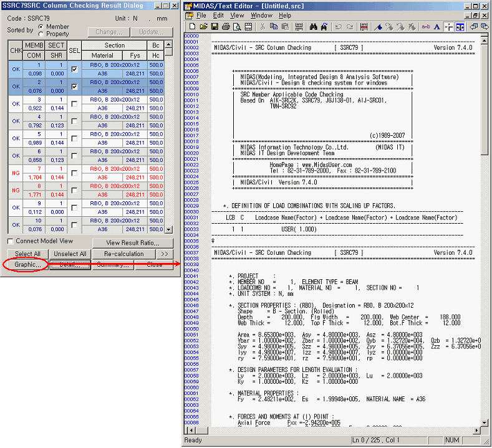This screenshot has width=492, height=448.
Task: Click the View Result Ratio... button
Action: [132, 242]
